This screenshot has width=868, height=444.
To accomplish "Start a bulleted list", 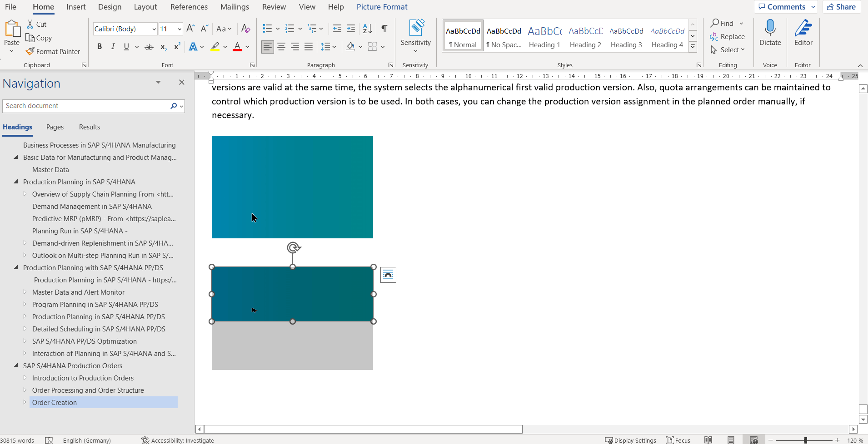I will click(267, 29).
